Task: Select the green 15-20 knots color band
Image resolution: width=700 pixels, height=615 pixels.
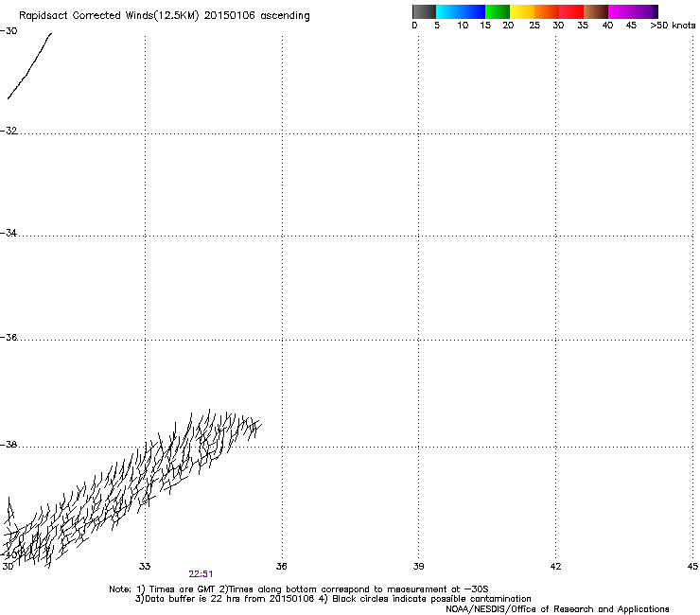Action: 498,11
